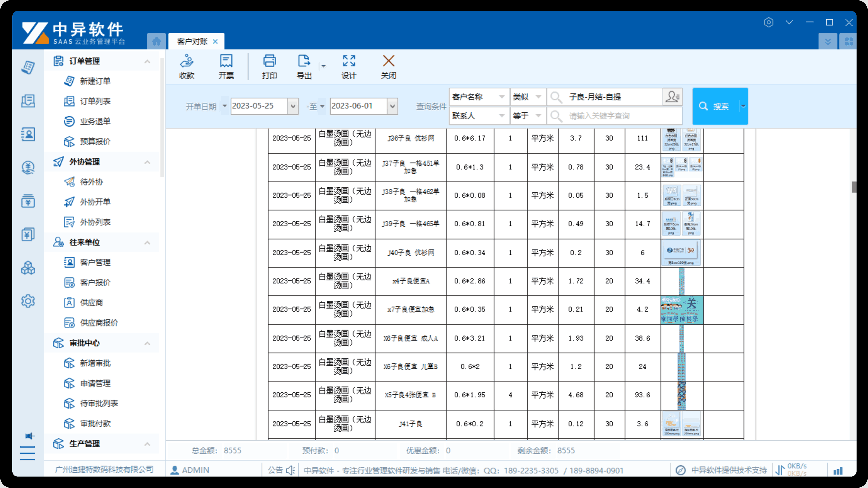Collapse the 订单管理 section
The image size is (868, 488).
tap(147, 61)
